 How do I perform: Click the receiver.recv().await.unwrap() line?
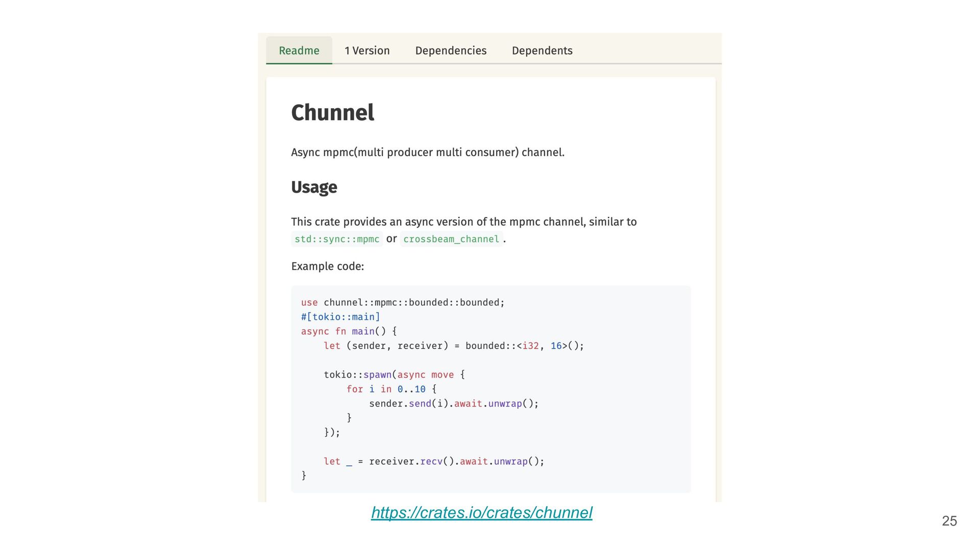click(x=433, y=461)
